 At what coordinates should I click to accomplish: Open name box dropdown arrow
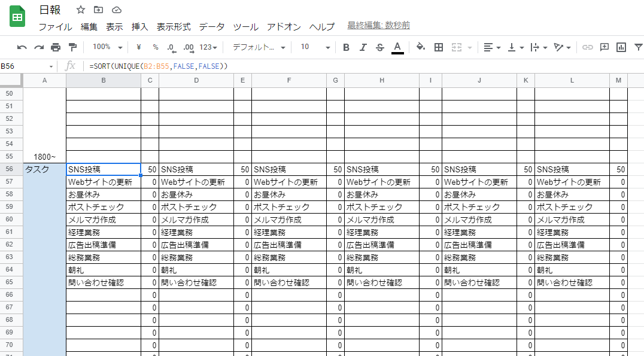pos(51,66)
